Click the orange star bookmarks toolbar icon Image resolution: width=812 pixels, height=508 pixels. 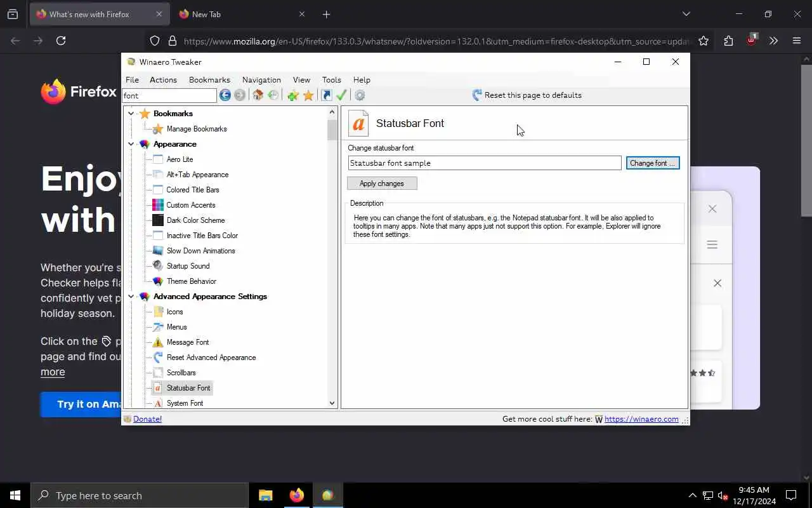coord(308,95)
